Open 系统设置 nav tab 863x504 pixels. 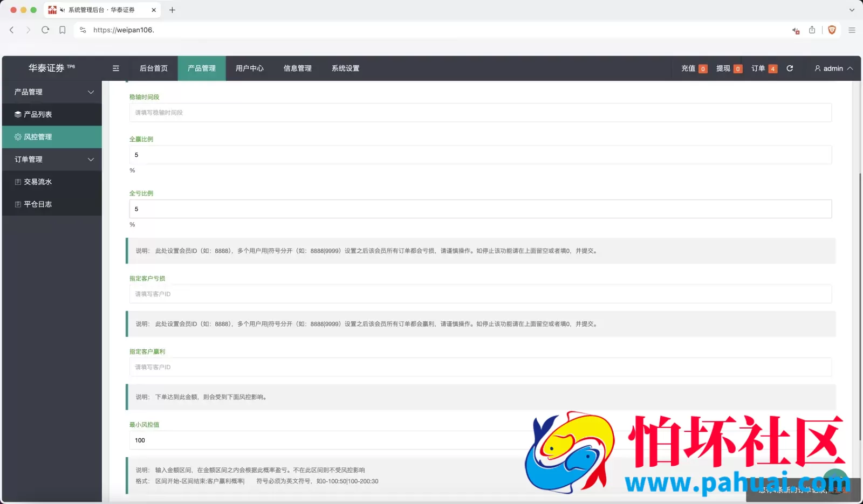pos(346,68)
